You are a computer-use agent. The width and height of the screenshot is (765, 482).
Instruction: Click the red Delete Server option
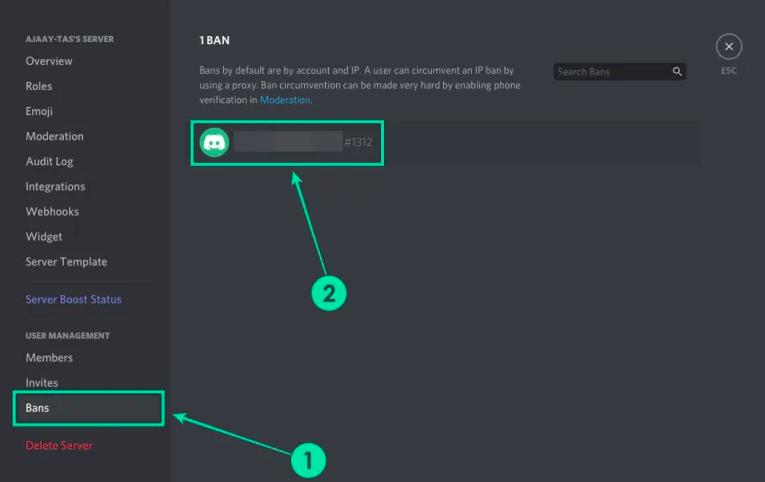59,445
